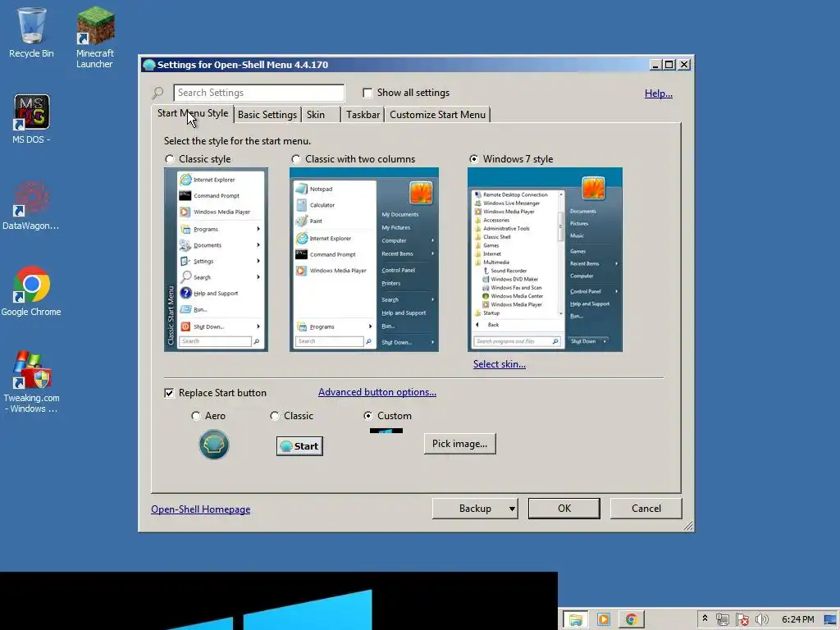
Task: Click the volume speaker tray icon
Action: click(x=761, y=620)
